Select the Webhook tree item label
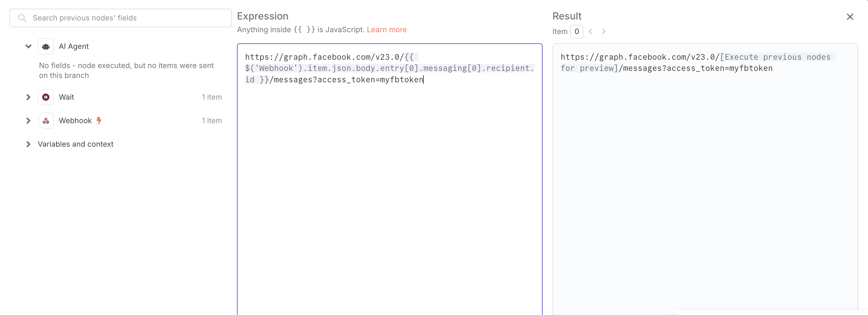Screen dimensions: 868x315 point(75,121)
